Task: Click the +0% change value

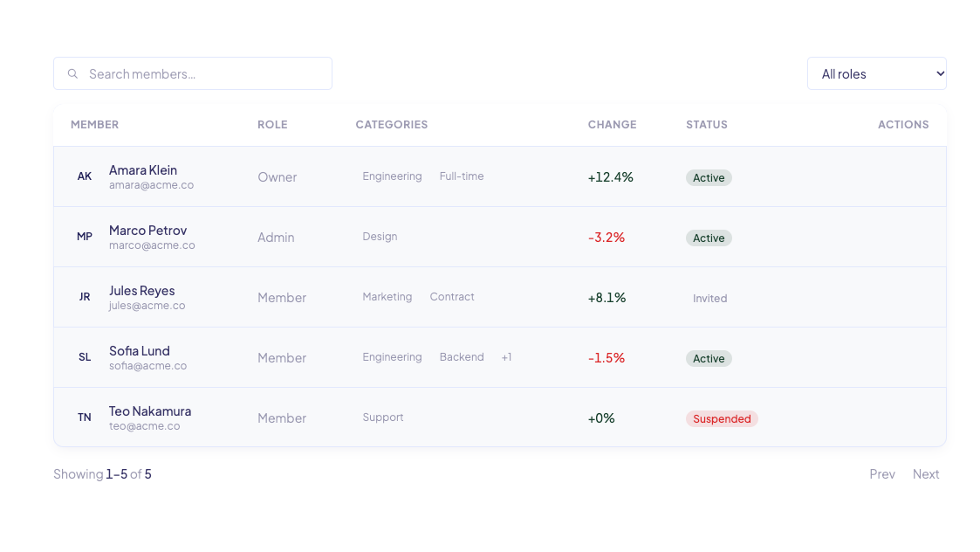Action: pyautogui.click(x=601, y=418)
